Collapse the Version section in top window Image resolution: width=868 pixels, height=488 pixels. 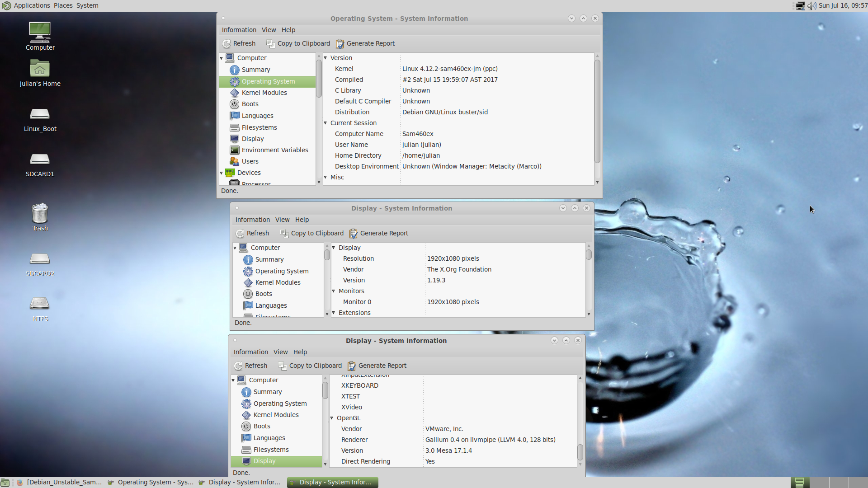point(325,58)
